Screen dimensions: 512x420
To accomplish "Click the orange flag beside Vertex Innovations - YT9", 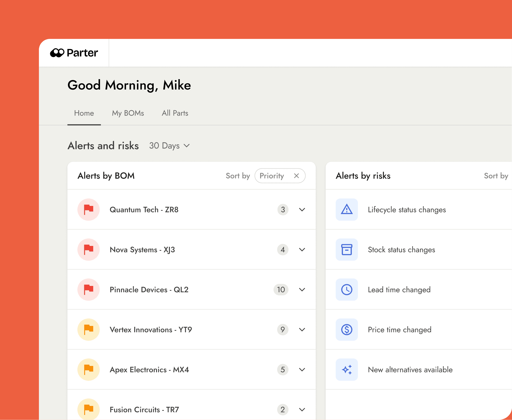I will tap(89, 329).
